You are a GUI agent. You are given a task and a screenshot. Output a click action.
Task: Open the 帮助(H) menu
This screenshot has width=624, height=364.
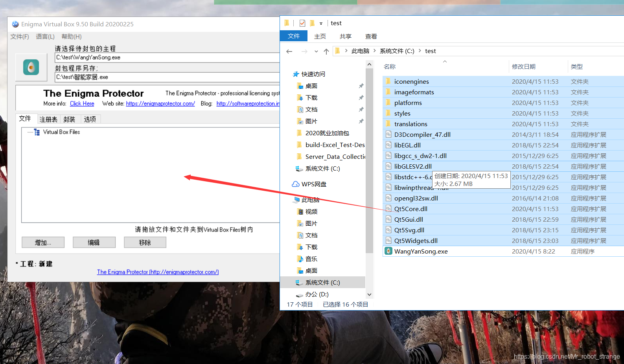pos(72,37)
